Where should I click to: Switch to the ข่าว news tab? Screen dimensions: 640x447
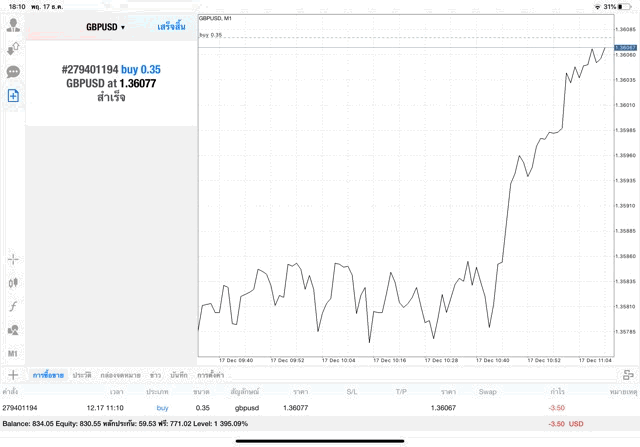[155, 375]
